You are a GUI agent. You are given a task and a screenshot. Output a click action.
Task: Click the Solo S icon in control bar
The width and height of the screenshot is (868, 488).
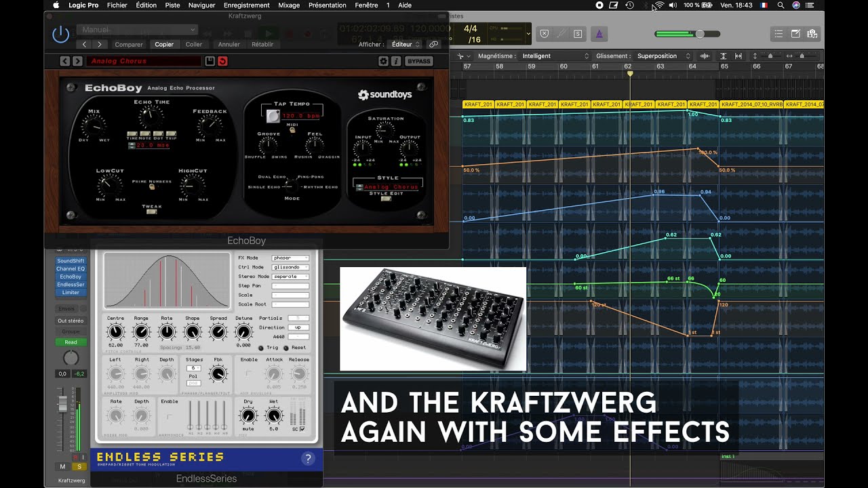tap(578, 33)
